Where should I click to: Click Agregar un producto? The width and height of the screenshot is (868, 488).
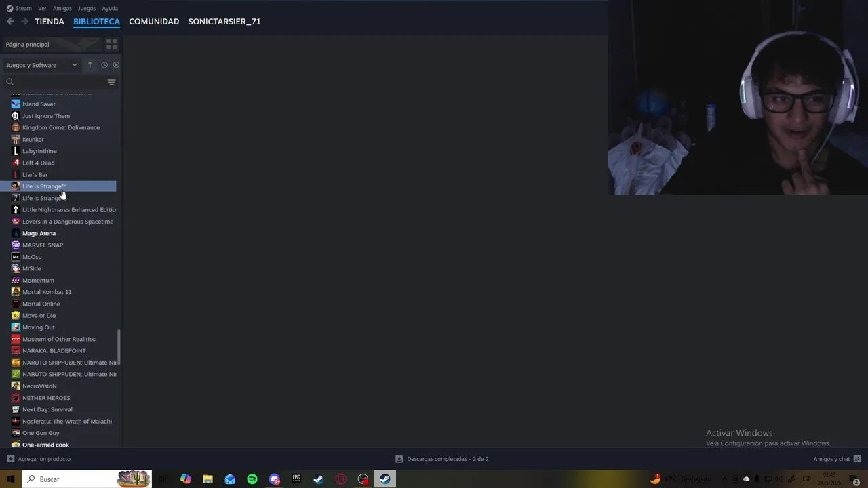[x=39, y=459]
